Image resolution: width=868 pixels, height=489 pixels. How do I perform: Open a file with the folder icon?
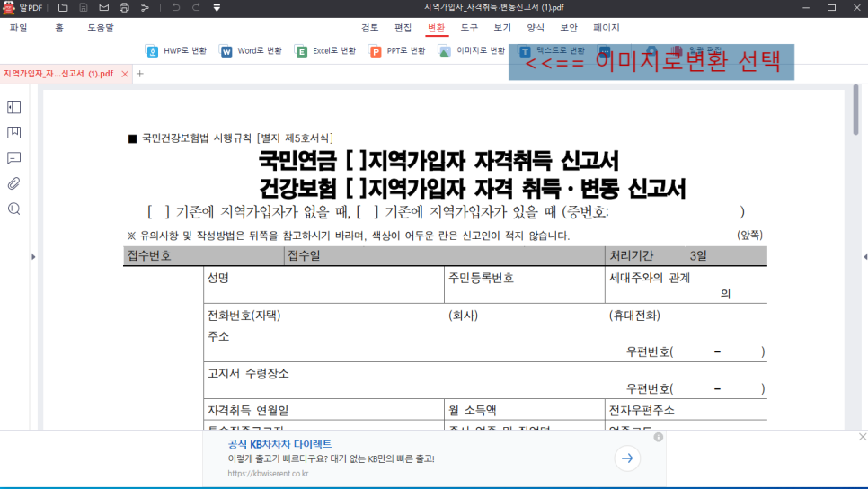pyautogui.click(x=63, y=8)
